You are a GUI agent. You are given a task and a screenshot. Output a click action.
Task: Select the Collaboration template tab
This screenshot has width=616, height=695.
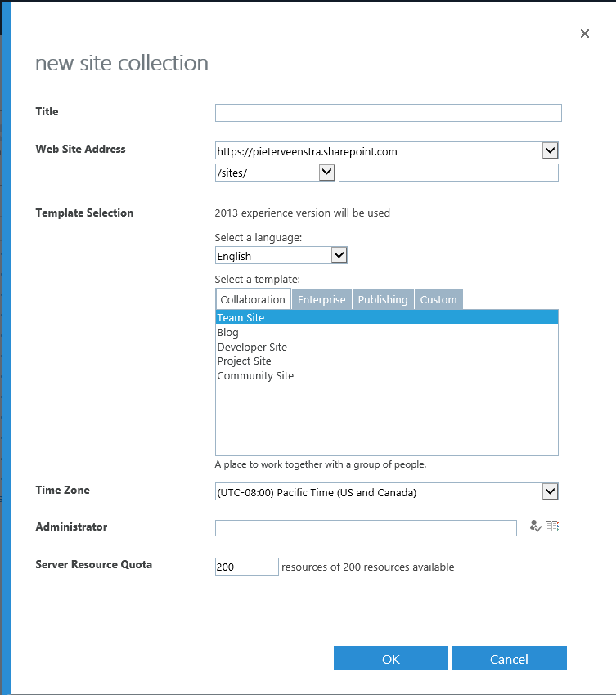point(253,299)
